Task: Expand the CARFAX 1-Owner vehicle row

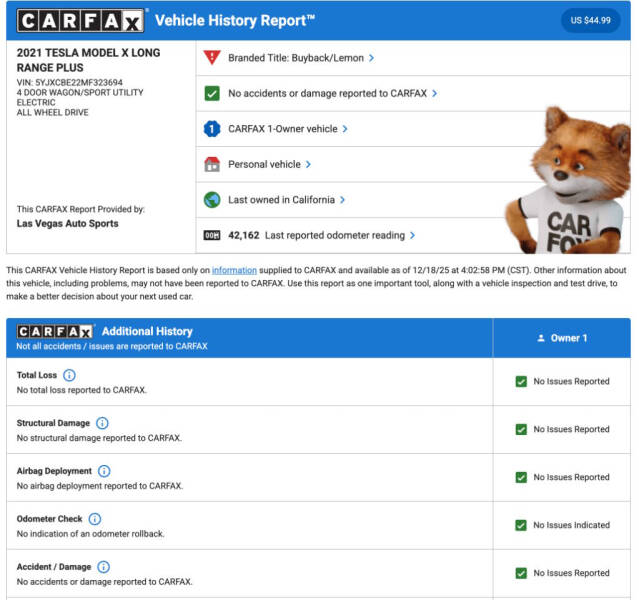Action: click(x=288, y=129)
